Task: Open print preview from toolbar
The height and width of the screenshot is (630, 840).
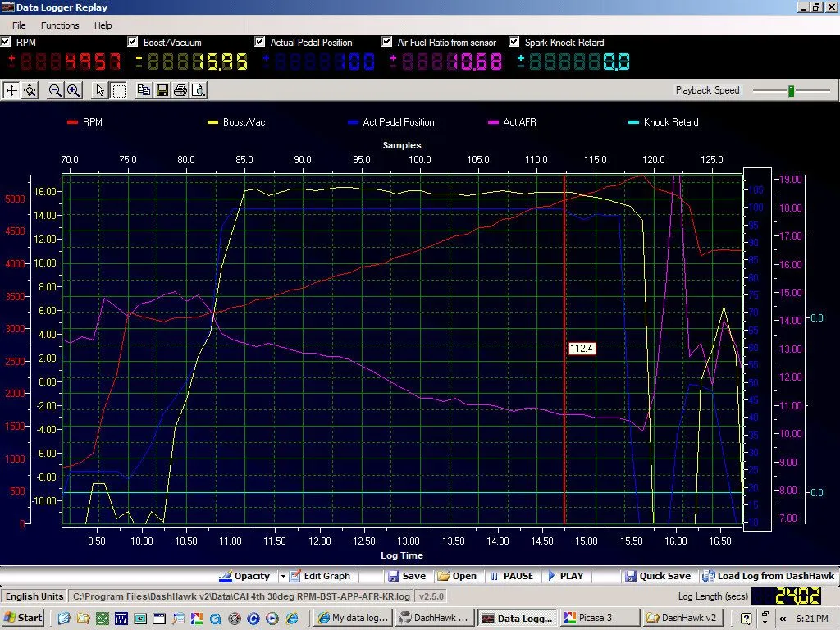Action: coord(199,90)
